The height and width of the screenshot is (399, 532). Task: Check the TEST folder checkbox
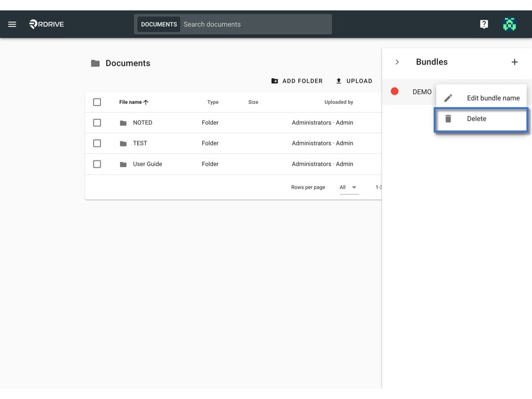(x=97, y=143)
